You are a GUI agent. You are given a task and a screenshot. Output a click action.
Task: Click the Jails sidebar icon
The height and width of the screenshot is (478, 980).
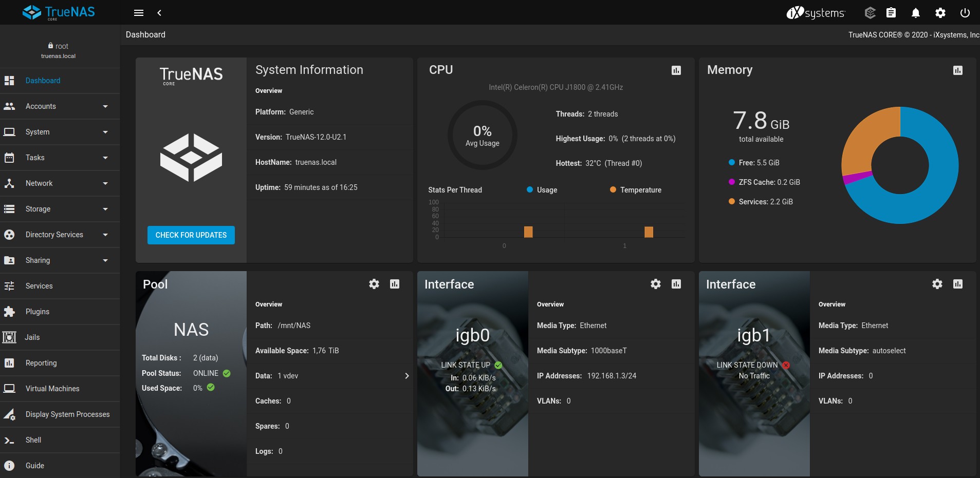coord(9,337)
